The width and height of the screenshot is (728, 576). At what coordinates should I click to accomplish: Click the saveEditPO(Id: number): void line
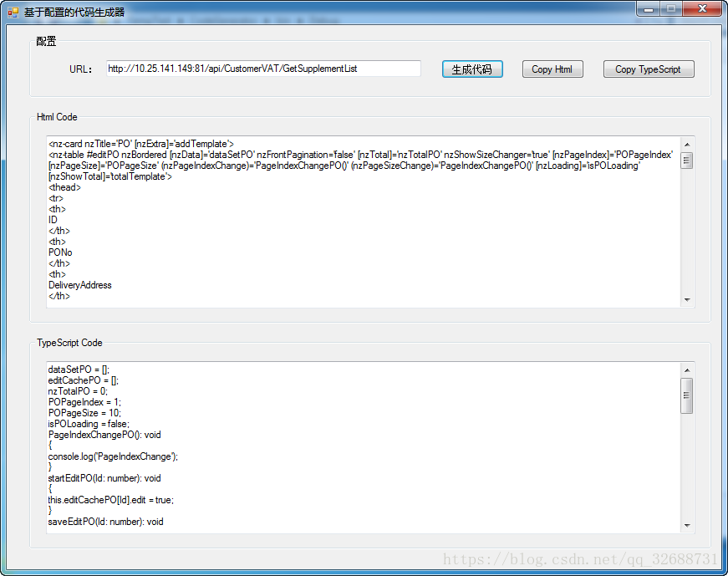pos(105,522)
